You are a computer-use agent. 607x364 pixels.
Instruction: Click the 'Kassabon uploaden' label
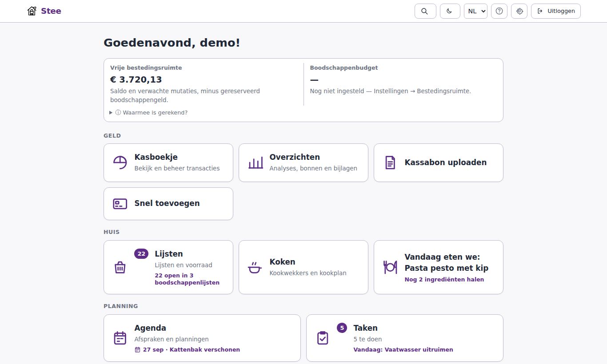446,162
